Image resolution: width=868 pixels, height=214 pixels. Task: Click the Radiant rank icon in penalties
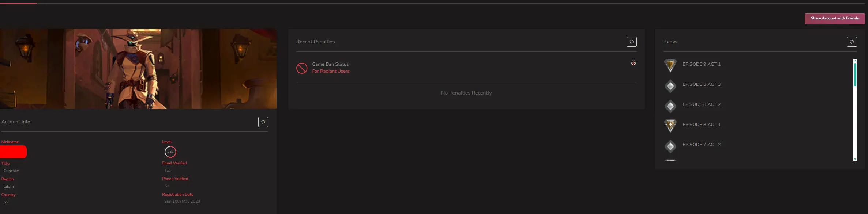click(633, 63)
